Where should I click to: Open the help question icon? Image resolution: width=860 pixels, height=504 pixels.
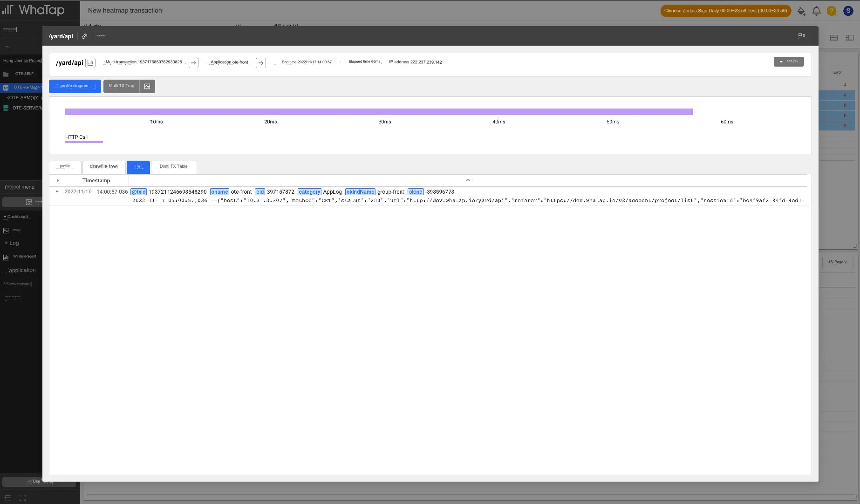tap(832, 11)
